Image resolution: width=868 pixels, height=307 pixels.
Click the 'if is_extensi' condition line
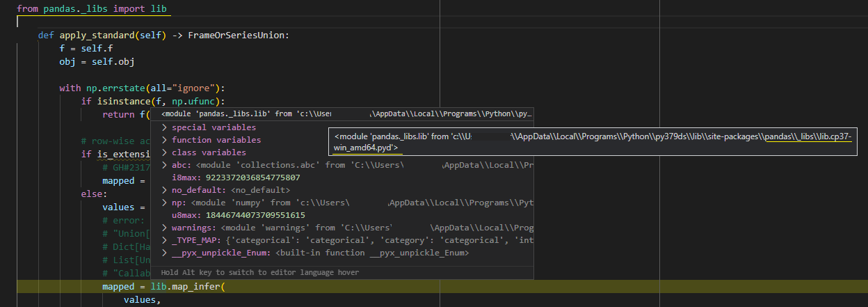[x=115, y=154]
